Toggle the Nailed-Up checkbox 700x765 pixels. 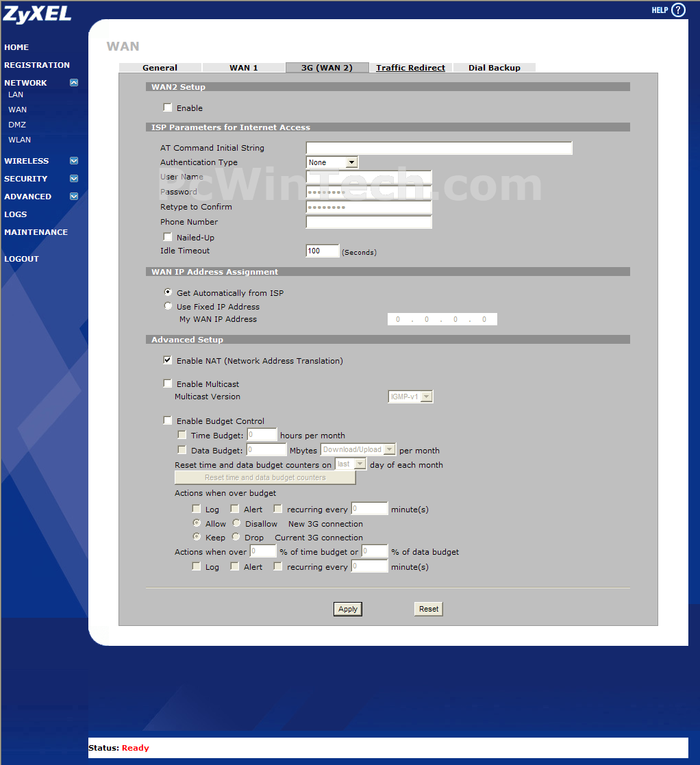tap(168, 237)
